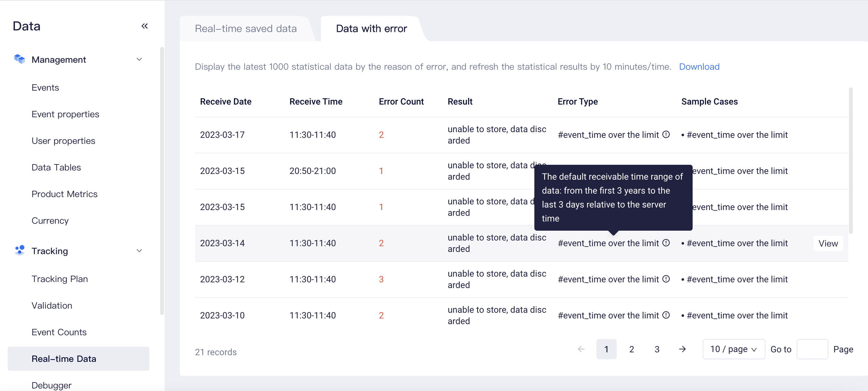Click sample case in 2023-03-12 row

click(x=734, y=279)
